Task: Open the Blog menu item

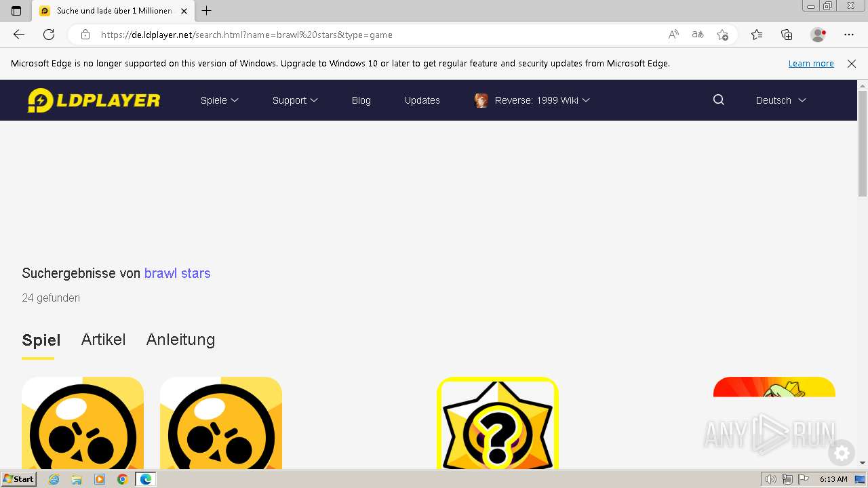Action: (361, 100)
